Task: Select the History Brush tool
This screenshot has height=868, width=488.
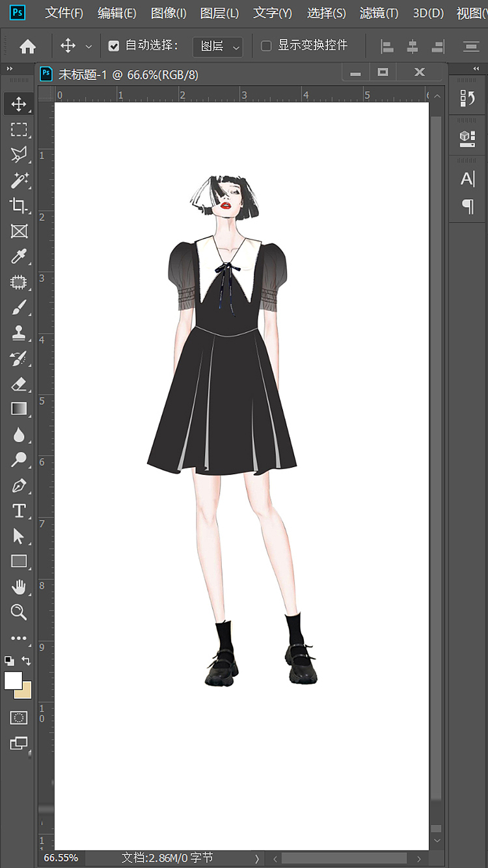Action: (19, 358)
